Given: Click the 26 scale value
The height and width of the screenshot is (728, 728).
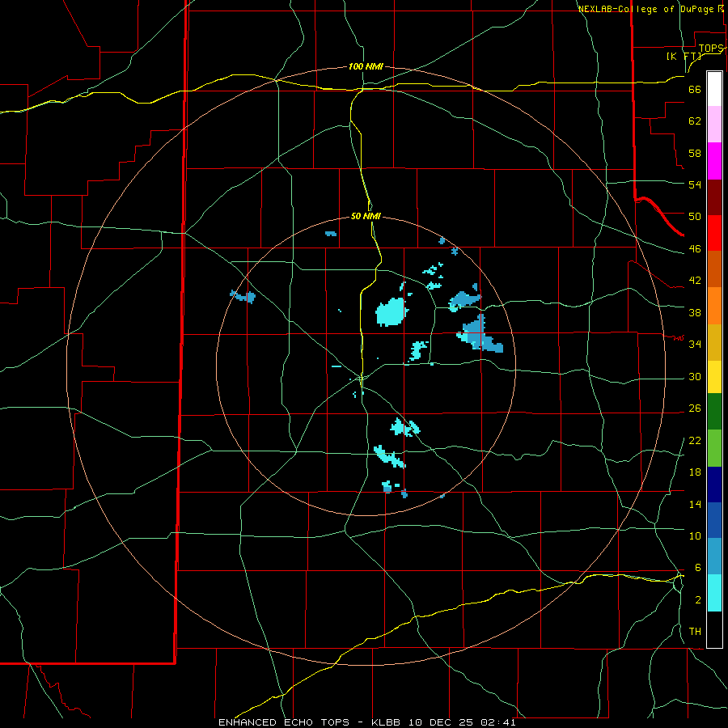Looking at the screenshot, I should [695, 408].
